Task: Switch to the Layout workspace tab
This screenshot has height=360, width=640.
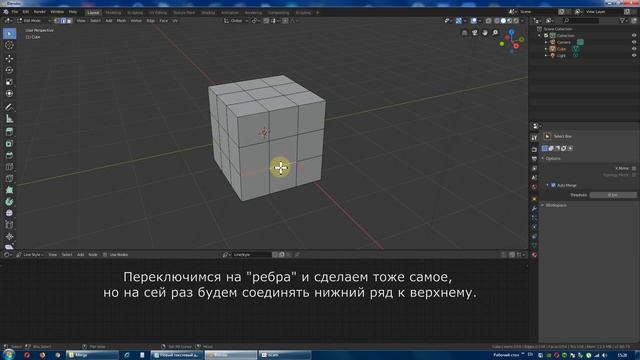Action: pos(93,13)
